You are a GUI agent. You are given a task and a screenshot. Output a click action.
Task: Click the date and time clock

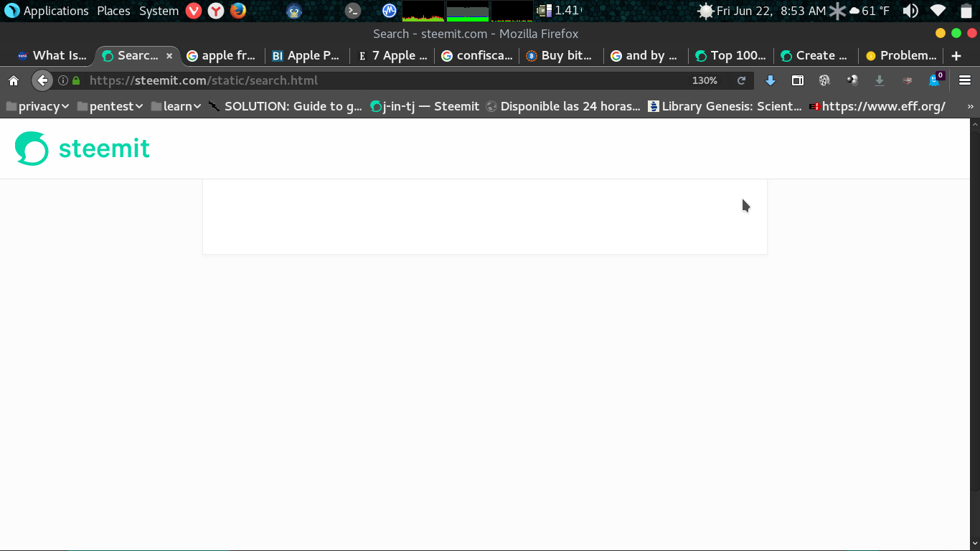[x=771, y=11]
